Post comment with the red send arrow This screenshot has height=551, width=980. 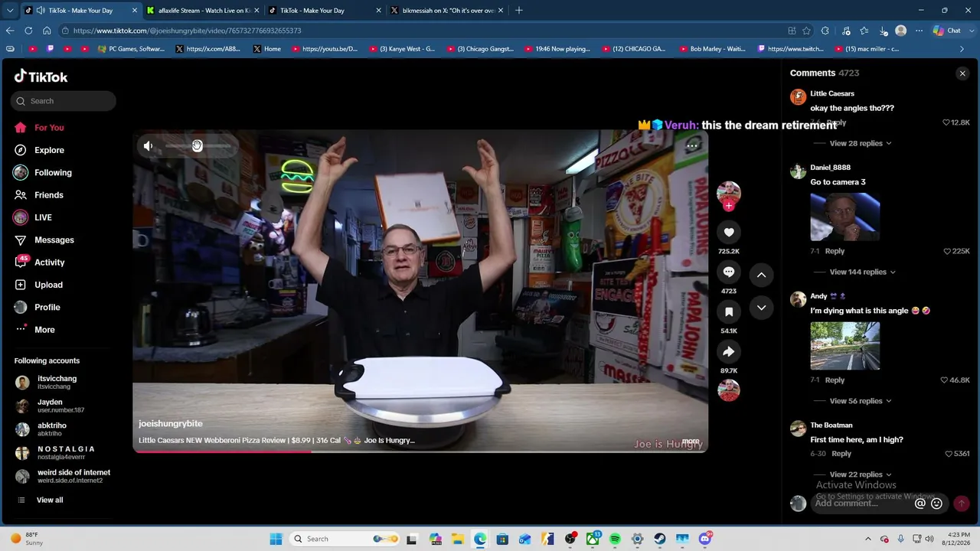click(961, 504)
